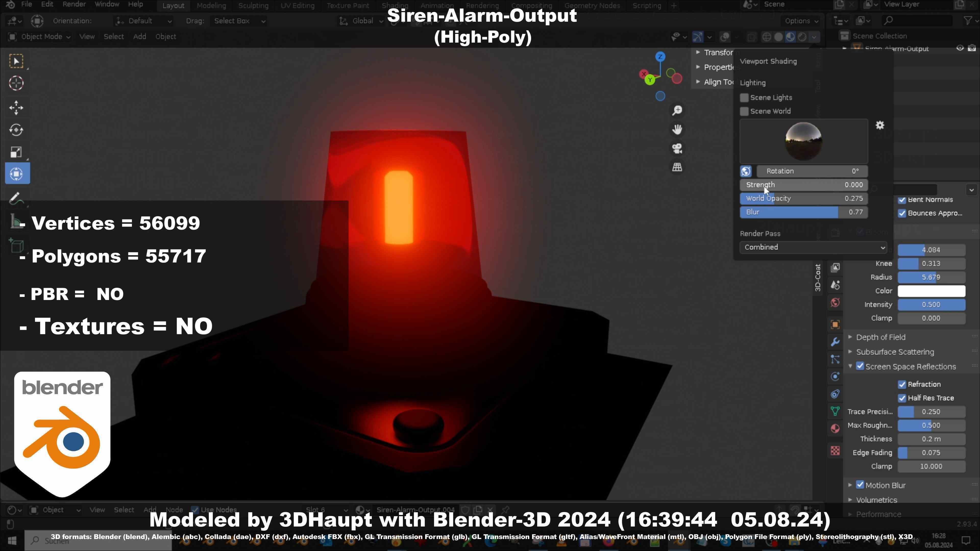The height and width of the screenshot is (551, 980).
Task: Switch to Solid viewport shading
Action: [779, 37]
